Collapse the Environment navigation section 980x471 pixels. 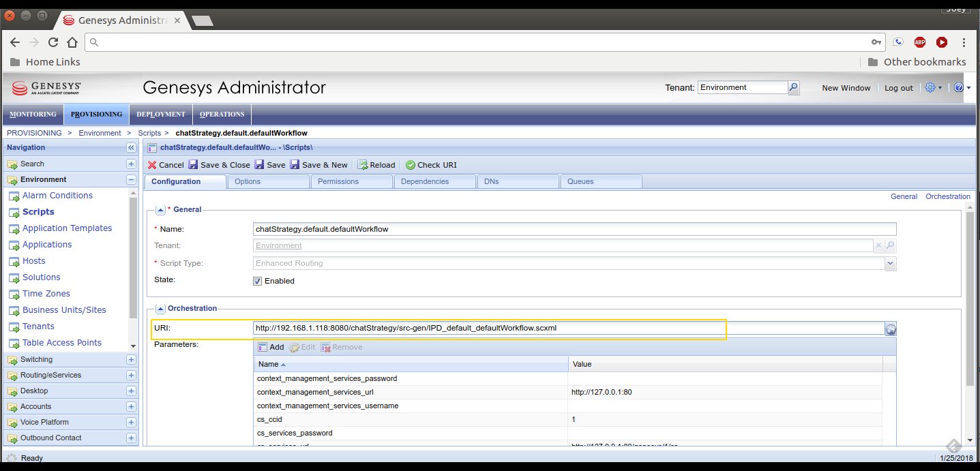(x=131, y=180)
